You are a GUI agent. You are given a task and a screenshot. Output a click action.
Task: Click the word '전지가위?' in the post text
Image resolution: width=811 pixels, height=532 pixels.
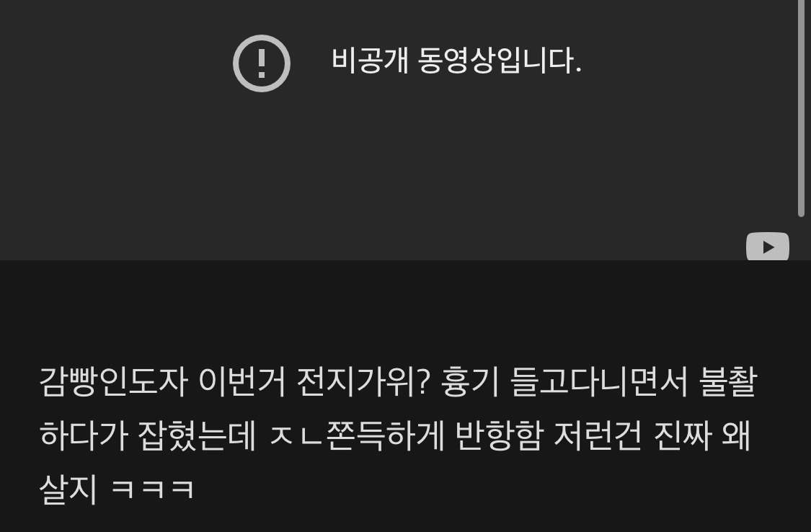point(363,382)
